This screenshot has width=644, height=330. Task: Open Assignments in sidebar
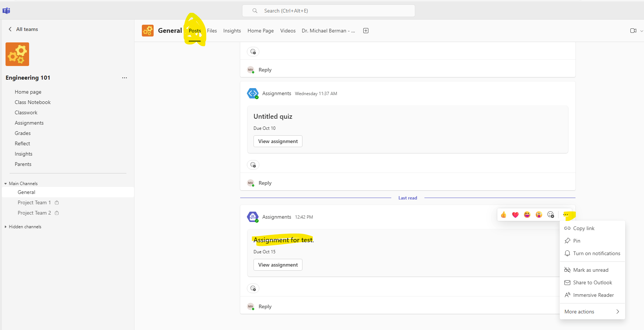tap(29, 123)
